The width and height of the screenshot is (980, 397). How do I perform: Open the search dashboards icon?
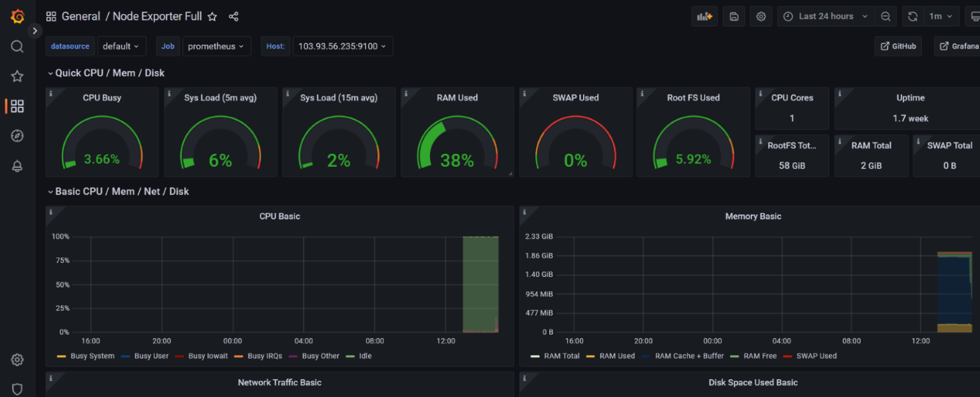click(17, 47)
